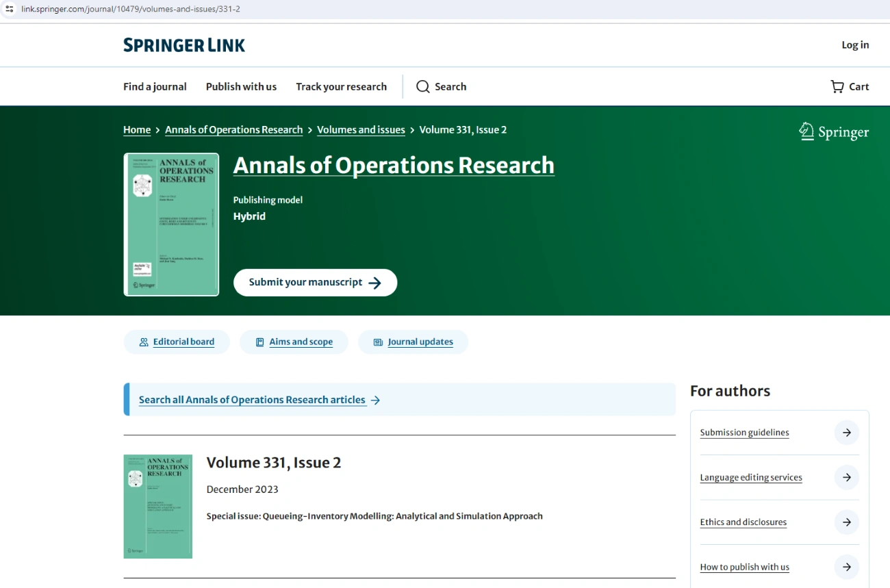890x588 pixels.
Task: Open the Editorial board link
Action: (x=183, y=342)
